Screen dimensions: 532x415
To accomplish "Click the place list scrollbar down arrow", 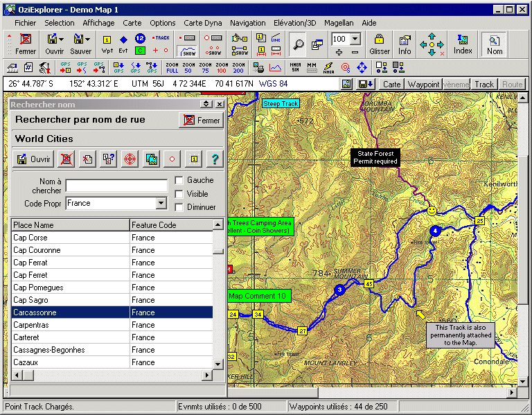I will (x=218, y=364).
